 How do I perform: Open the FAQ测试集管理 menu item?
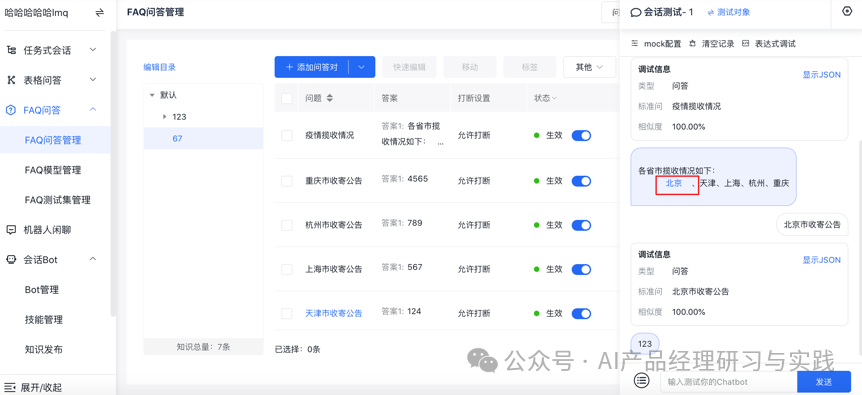click(58, 200)
